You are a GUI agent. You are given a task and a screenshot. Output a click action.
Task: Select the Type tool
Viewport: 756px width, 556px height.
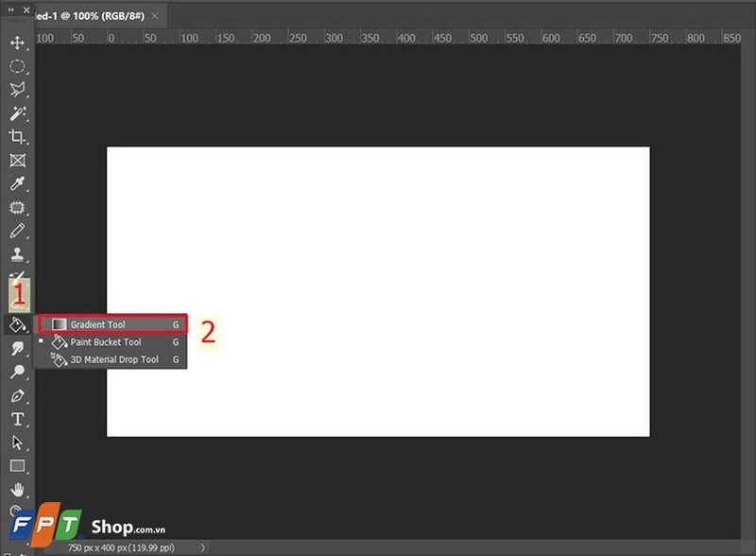coord(17,419)
